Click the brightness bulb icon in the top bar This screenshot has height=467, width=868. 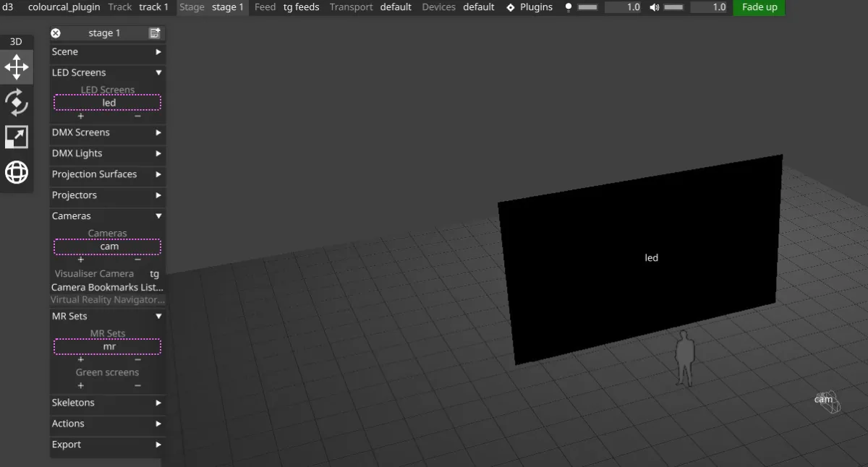tap(569, 7)
